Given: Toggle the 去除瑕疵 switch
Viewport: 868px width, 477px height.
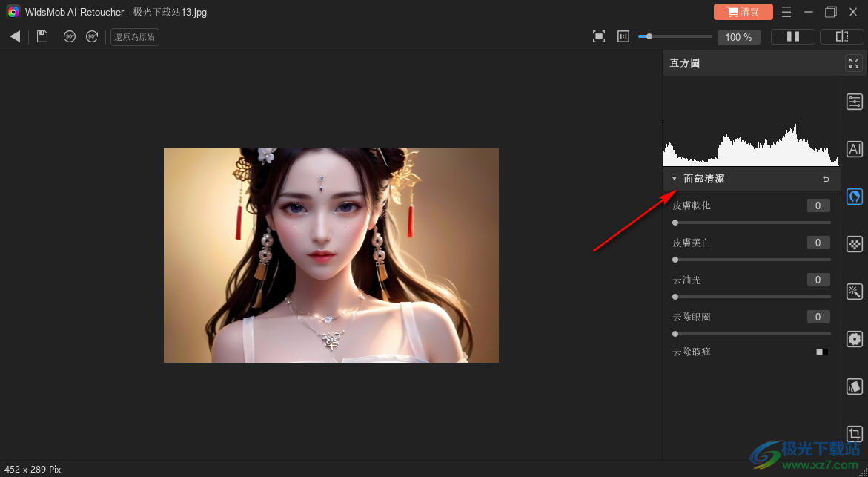Looking at the screenshot, I should tap(822, 352).
